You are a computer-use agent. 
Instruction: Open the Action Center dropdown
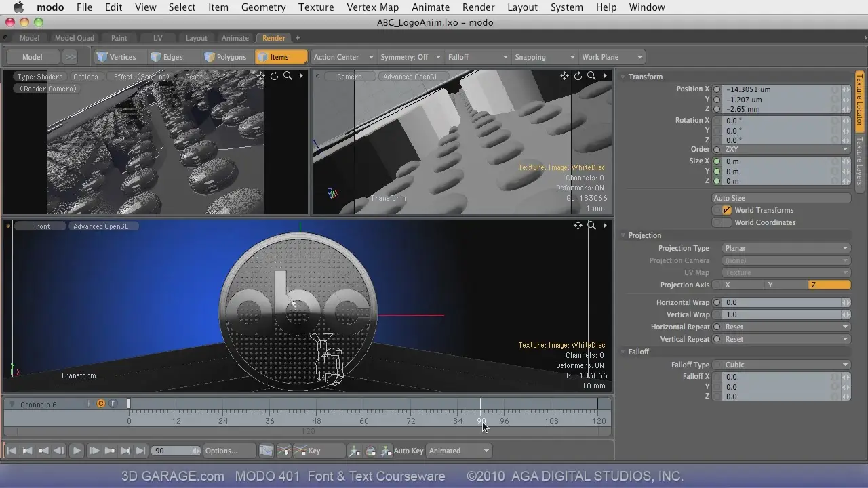click(343, 57)
